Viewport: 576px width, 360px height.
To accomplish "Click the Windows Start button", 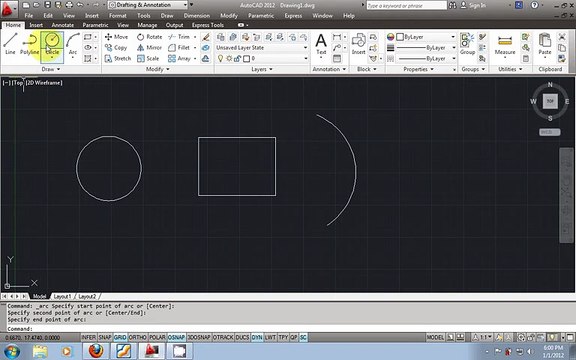I will click(12, 352).
